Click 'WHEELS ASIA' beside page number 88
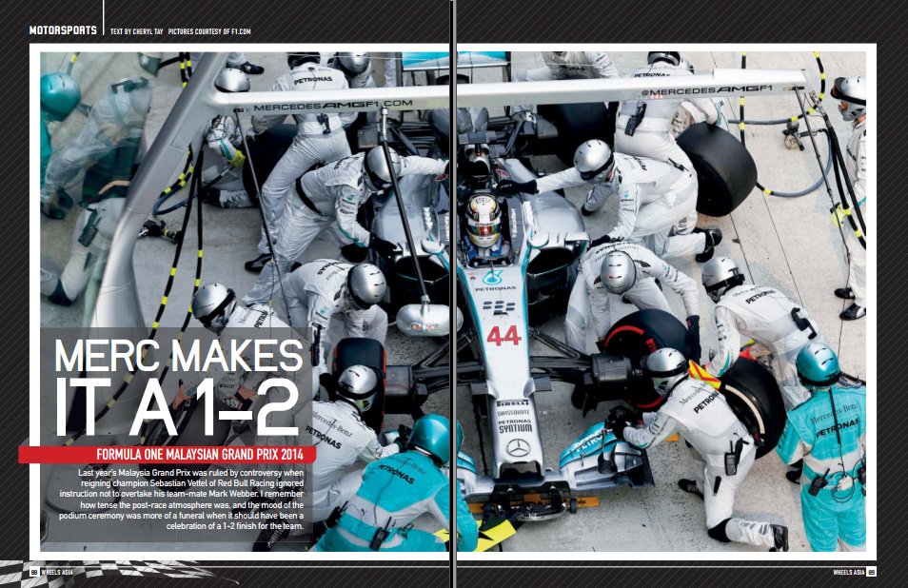The image size is (908, 588). [57, 572]
